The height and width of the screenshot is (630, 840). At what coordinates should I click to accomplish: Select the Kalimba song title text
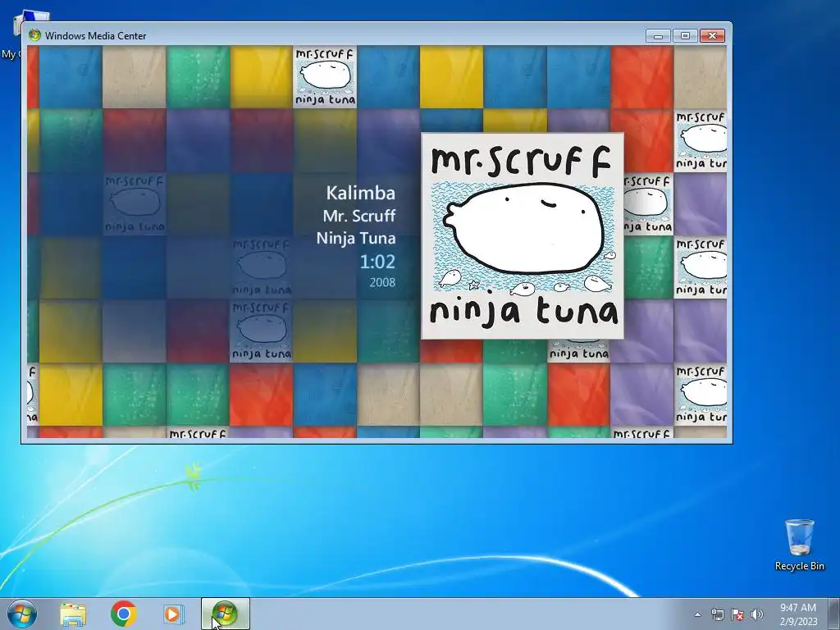tap(361, 193)
